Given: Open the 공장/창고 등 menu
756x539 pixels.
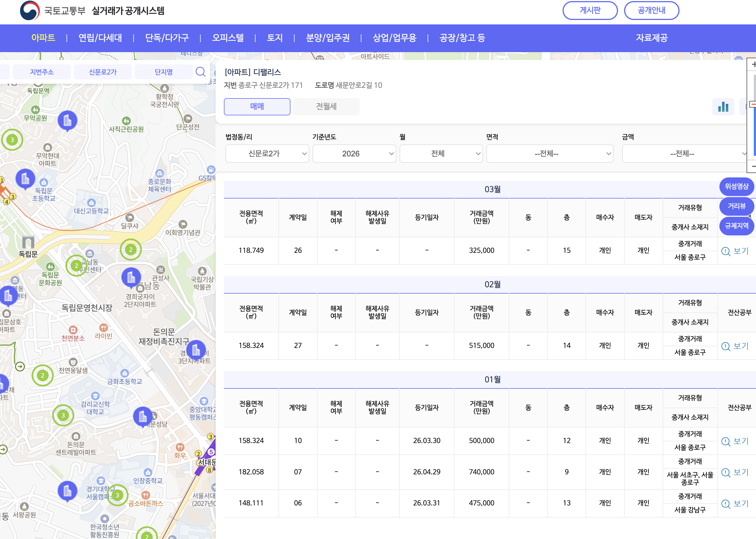Looking at the screenshot, I should pos(462,38).
